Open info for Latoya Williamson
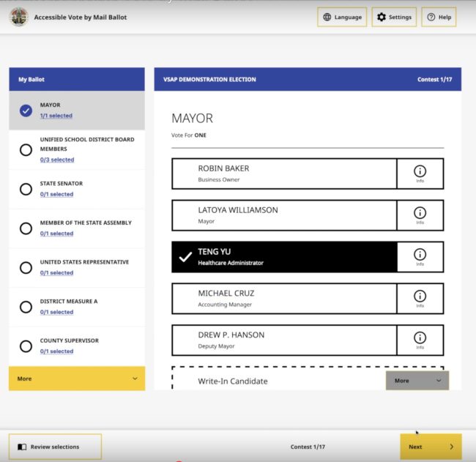Screen dimensions: 476x462 (x=420, y=215)
